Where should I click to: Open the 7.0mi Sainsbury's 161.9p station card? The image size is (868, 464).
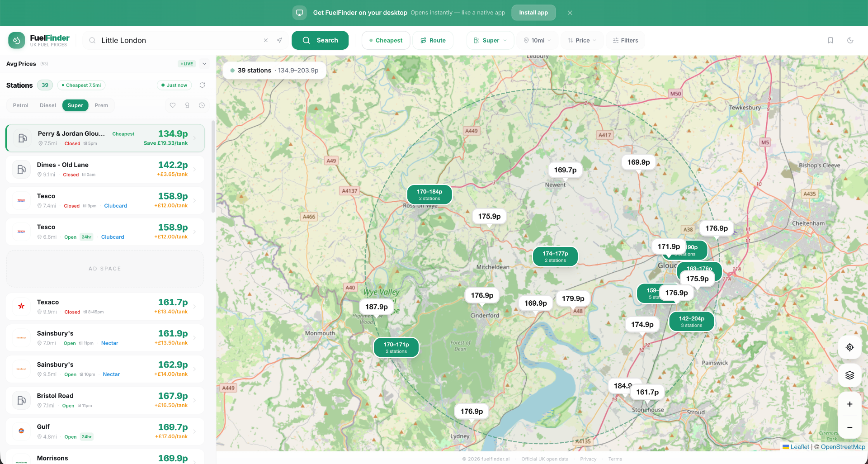pyautogui.click(x=105, y=338)
